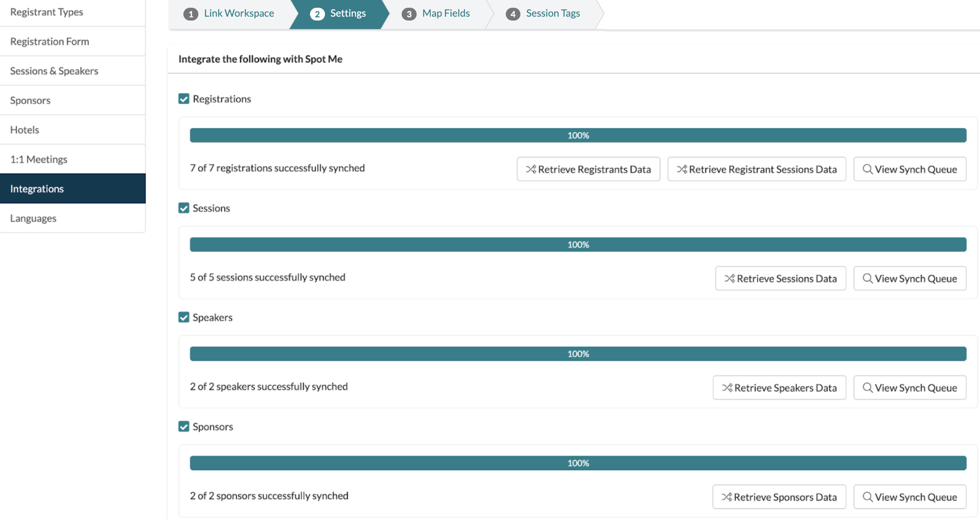Click the sync icon on Retrieve Sessions Data
The image size is (980, 521).
click(x=730, y=278)
